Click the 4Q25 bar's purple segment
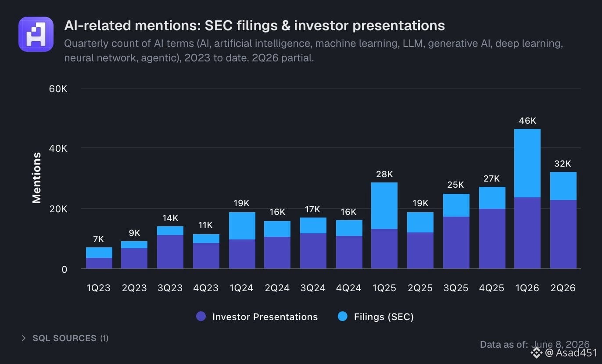The height and width of the screenshot is (364, 602). point(492,239)
